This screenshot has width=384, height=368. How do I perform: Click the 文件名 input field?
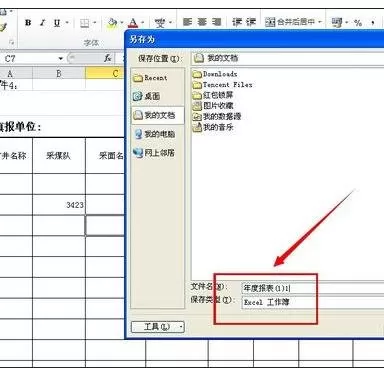coord(313,288)
